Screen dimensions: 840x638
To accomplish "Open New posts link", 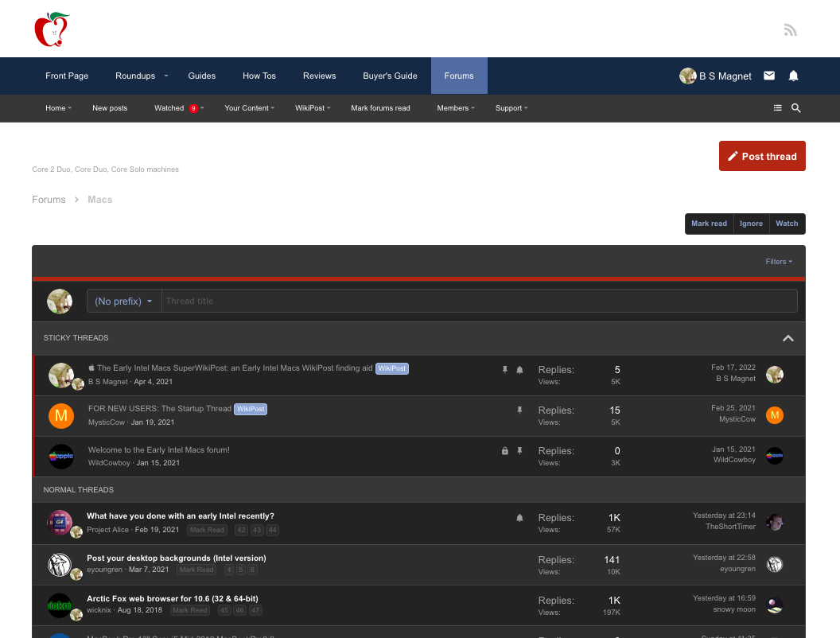I will [x=110, y=107].
